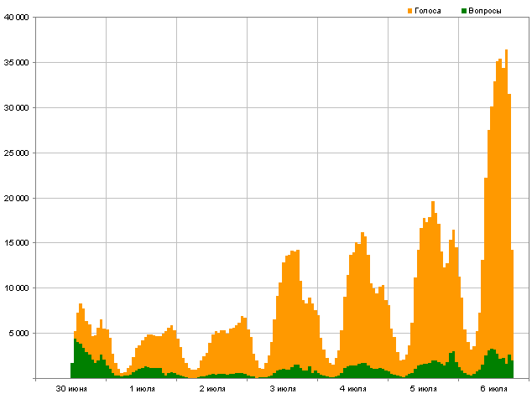
Task: Click the 20 000 y-axis label
Action: pyautogui.click(x=17, y=199)
